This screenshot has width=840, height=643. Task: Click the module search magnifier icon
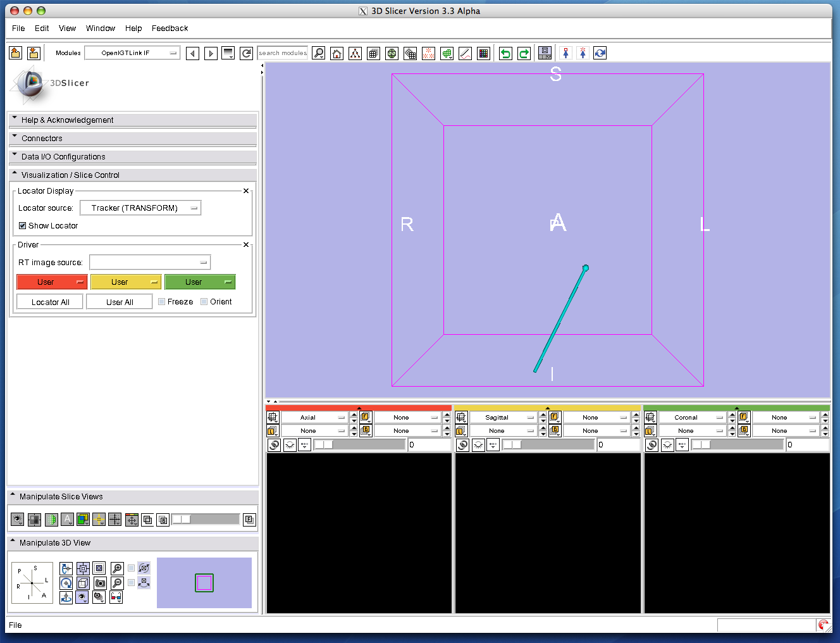pos(319,54)
